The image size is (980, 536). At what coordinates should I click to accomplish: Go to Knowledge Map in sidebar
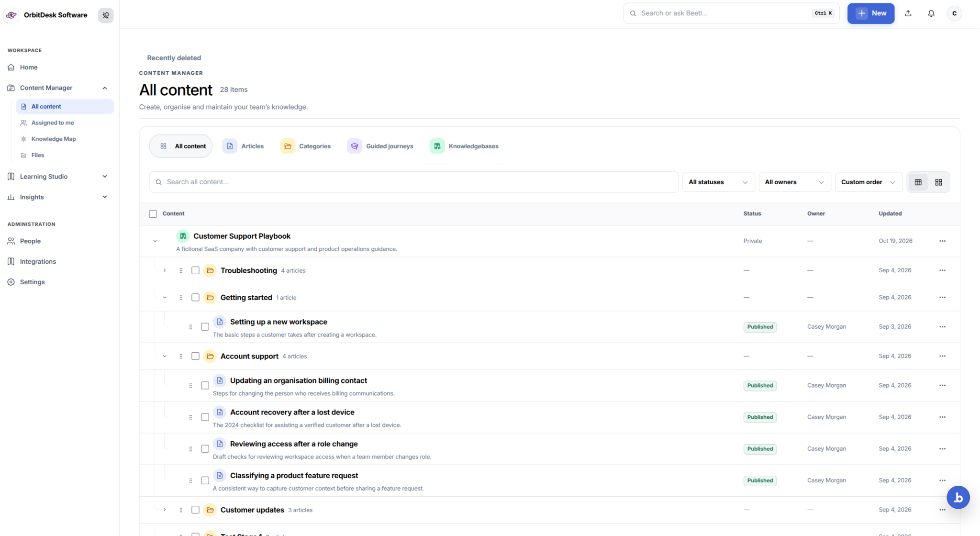[54, 139]
